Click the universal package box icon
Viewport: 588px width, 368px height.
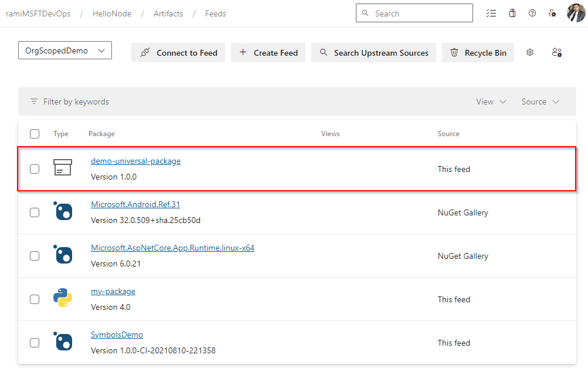point(63,169)
